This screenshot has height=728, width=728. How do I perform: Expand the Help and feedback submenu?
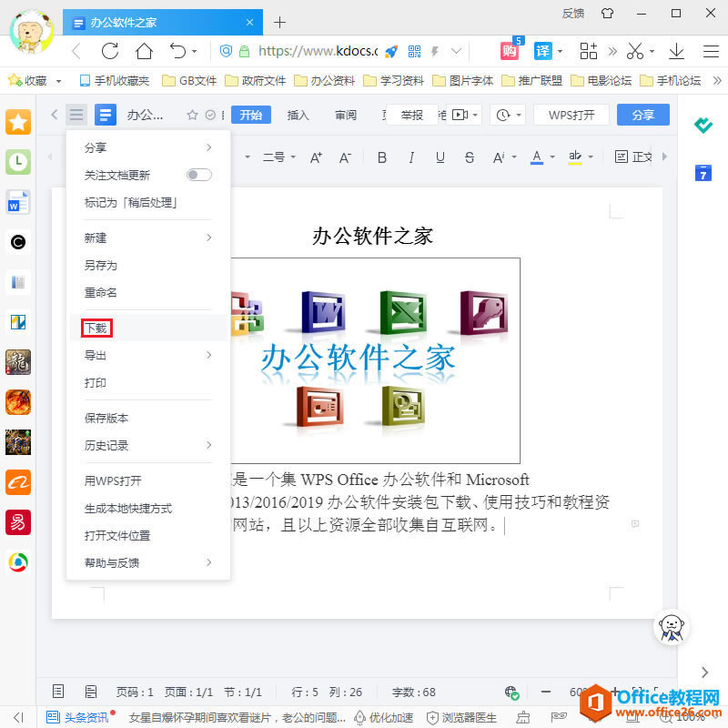(x=209, y=562)
